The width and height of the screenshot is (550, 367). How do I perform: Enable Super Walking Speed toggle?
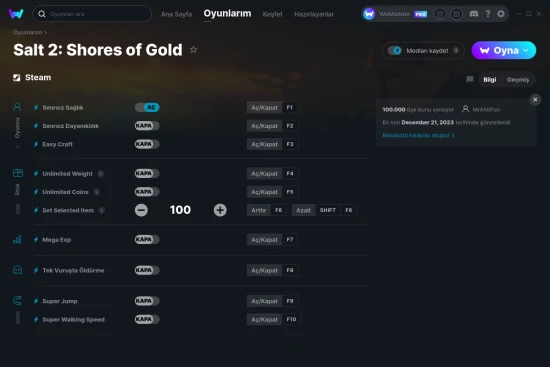click(x=147, y=319)
